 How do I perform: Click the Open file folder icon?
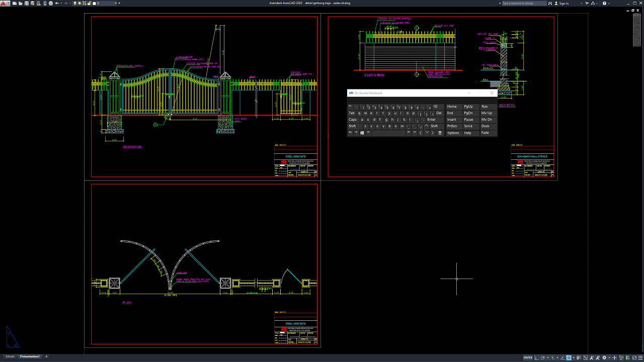click(x=20, y=3)
